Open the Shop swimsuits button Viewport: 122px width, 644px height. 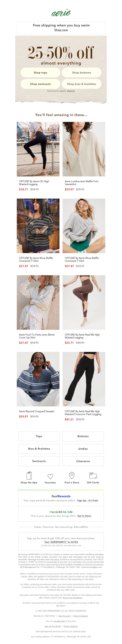click(x=40, y=84)
